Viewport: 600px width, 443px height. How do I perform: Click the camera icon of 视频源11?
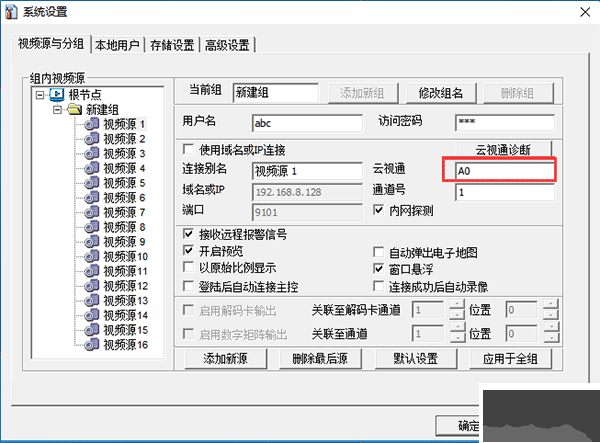pyautogui.click(x=92, y=271)
